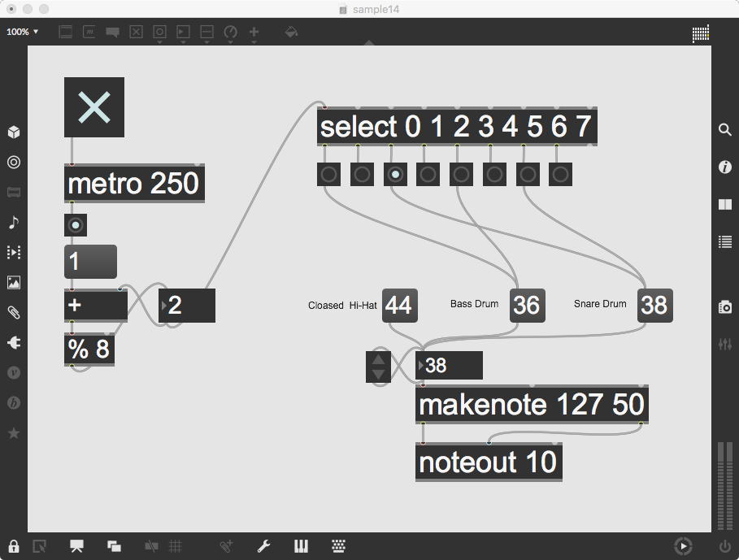Image resolution: width=739 pixels, height=560 pixels.
Task: Open the video clips browser in left sidebar
Action: click(x=14, y=253)
